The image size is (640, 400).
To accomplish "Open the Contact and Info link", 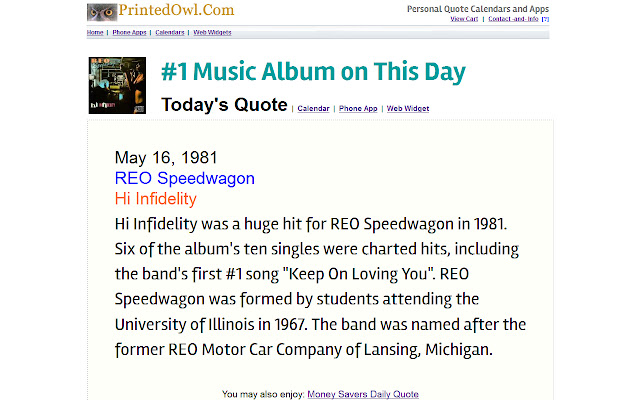I will 513,19.
